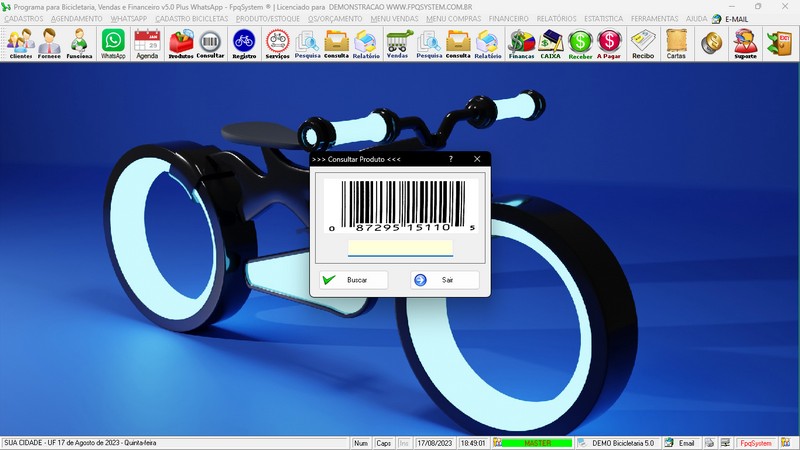This screenshot has height=450, width=800.
Task: Click the WhatsApp toolbar icon
Action: 113,44
